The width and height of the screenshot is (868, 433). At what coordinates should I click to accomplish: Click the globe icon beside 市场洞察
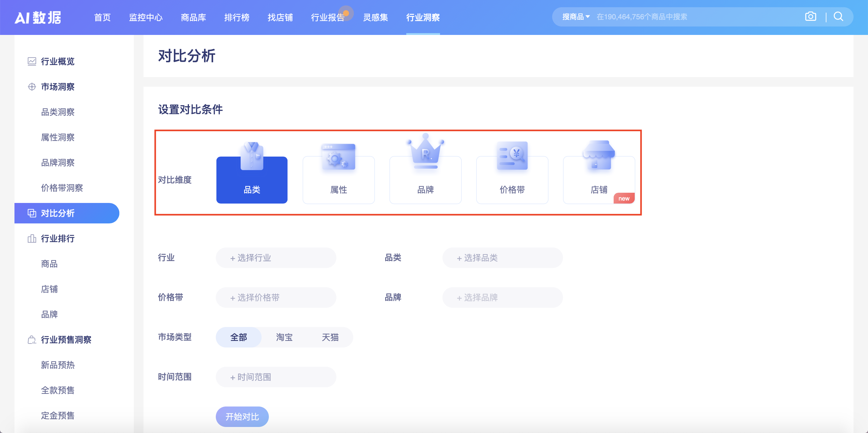31,87
